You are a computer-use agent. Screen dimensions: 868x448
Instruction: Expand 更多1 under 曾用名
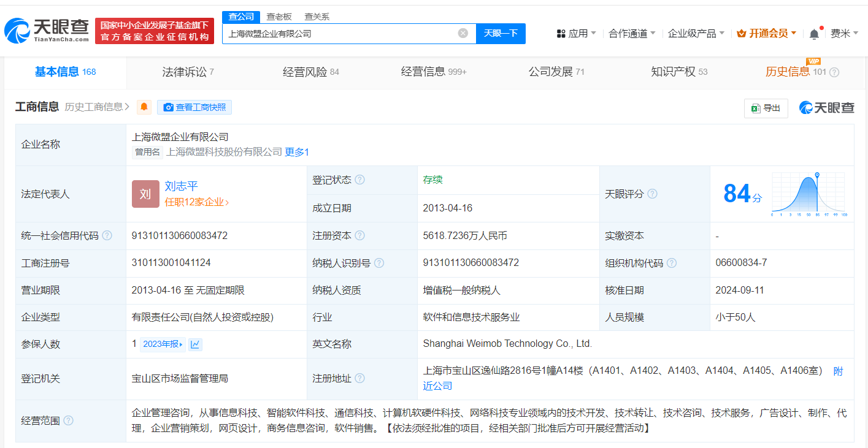pyautogui.click(x=296, y=151)
